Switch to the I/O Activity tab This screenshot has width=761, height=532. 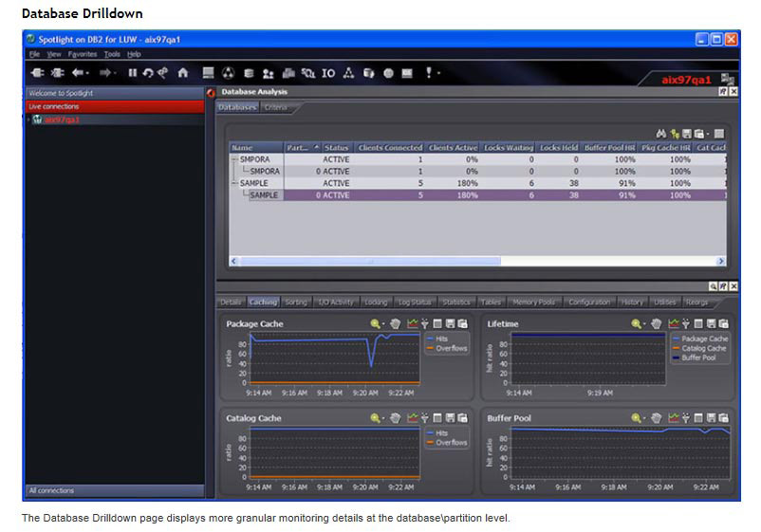(x=336, y=302)
